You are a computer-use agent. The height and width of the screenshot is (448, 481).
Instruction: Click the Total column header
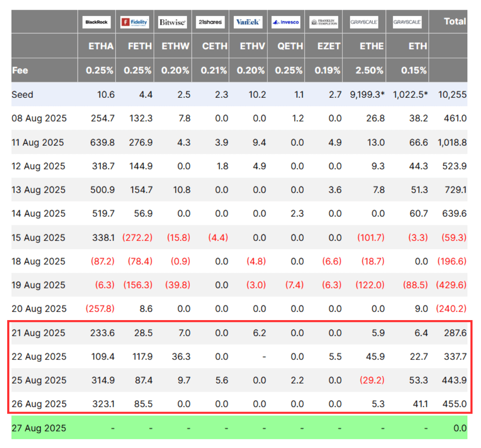tap(455, 22)
